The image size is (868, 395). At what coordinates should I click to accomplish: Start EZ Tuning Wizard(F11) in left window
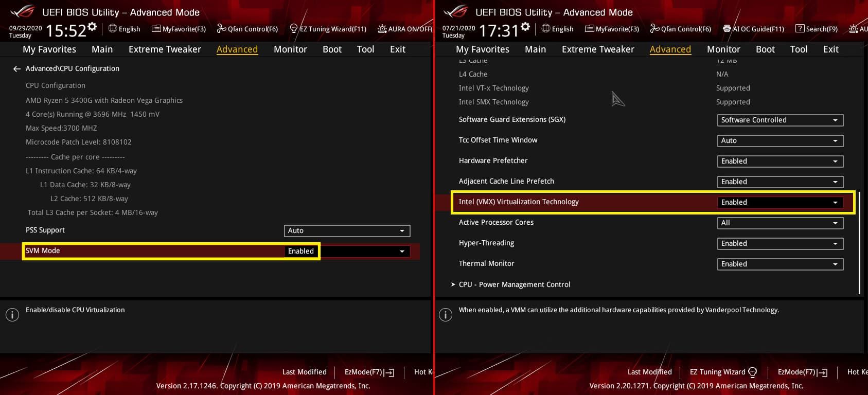pyautogui.click(x=328, y=29)
